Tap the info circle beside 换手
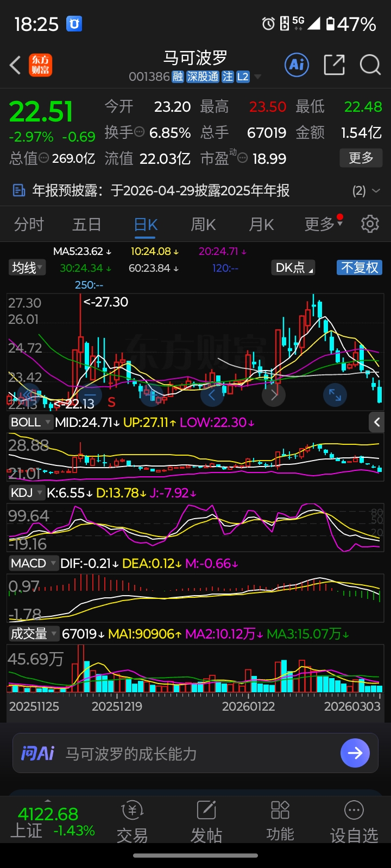Image resolution: width=391 pixels, height=868 pixels. click(x=140, y=132)
